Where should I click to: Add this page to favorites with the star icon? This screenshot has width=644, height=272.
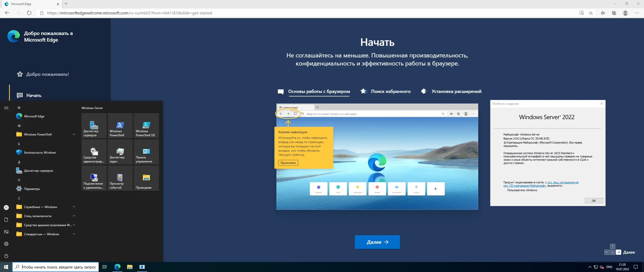[x=591, y=13]
